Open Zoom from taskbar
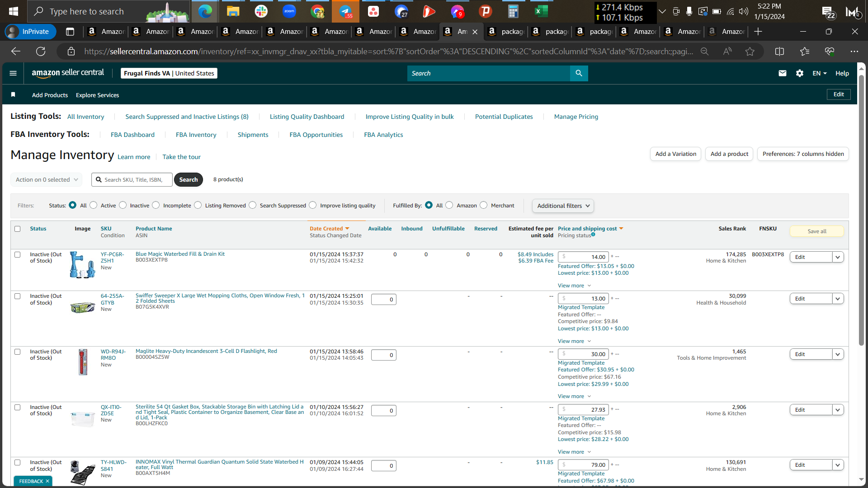 (289, 11)
